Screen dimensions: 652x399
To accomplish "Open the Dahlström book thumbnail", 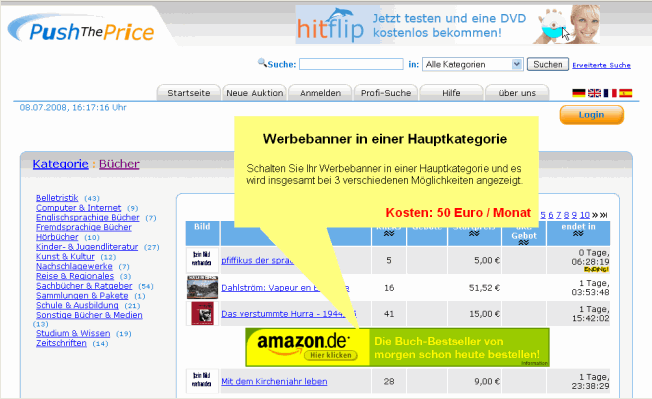I will point(203,287).
